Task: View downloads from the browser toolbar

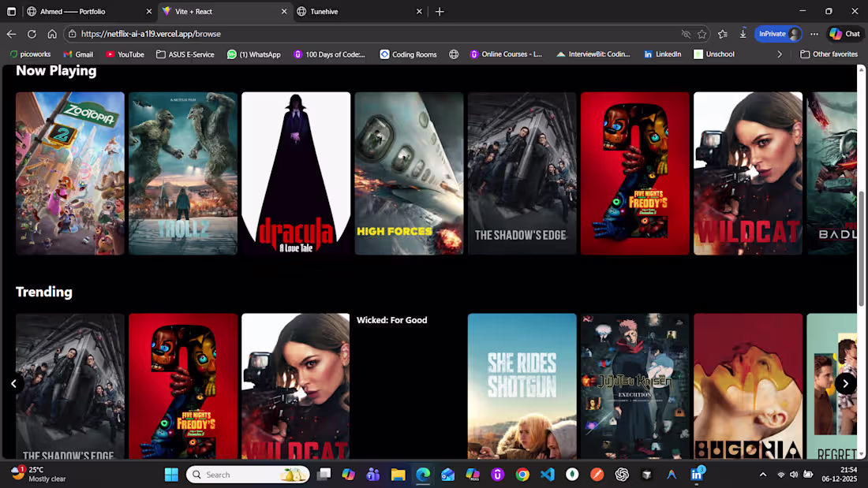Action: (743, 33)
